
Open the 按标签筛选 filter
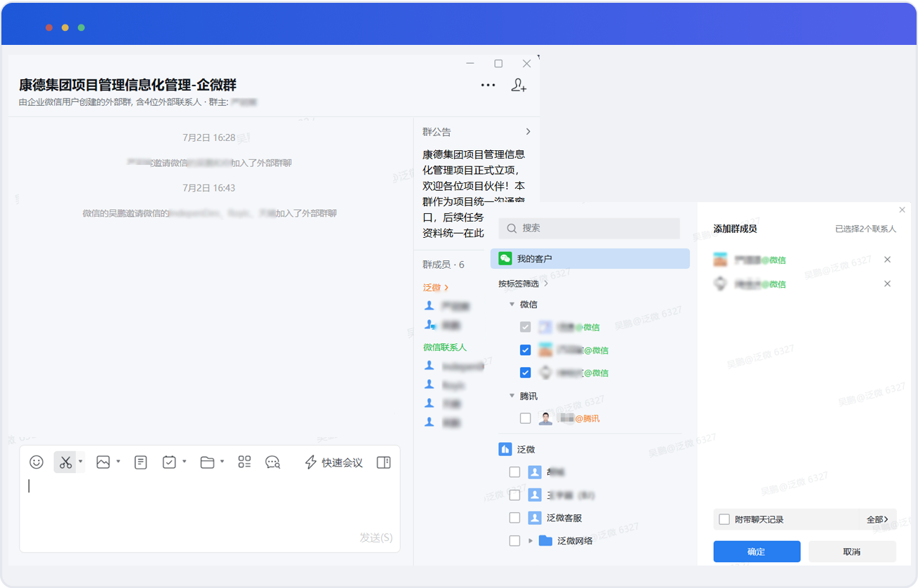pos(524,283)
